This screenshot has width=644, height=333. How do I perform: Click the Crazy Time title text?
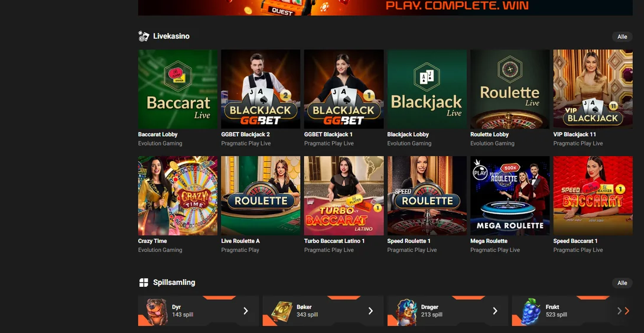tap(152, 241)
